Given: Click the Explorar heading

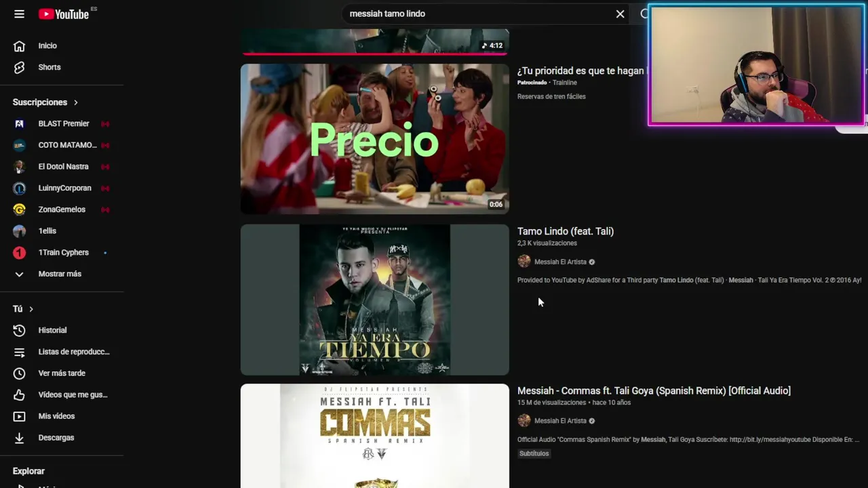Looking at the screenshot, I should click(x=28, y=471).
